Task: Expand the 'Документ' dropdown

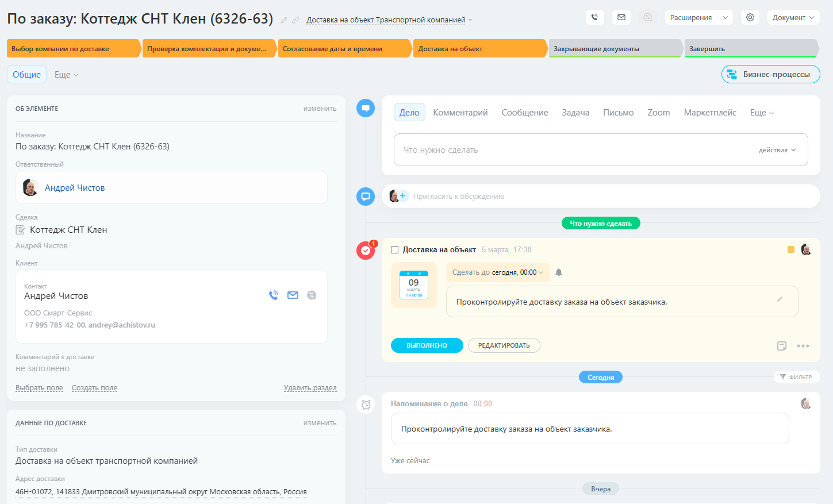Action: pyautogui.click(x=793, y=17)
